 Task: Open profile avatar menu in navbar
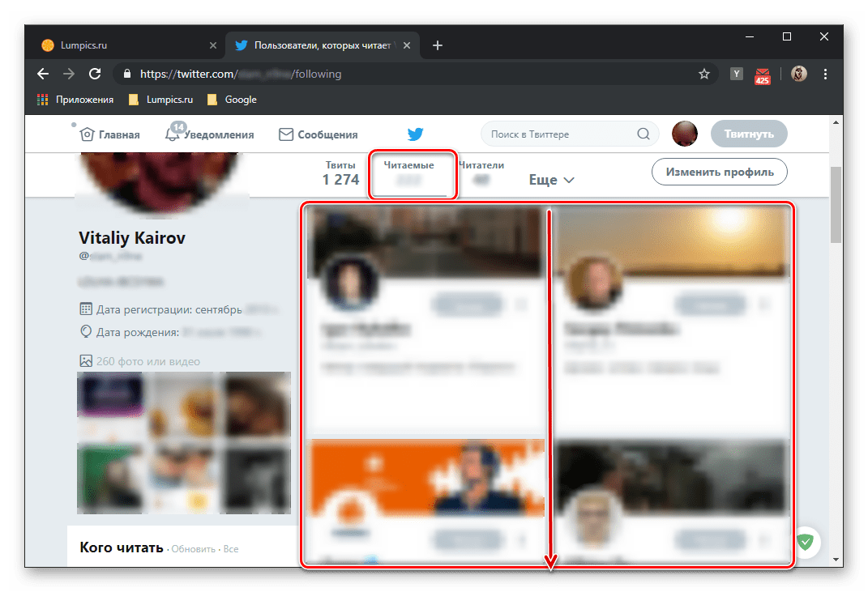click(x=685, y=134)
